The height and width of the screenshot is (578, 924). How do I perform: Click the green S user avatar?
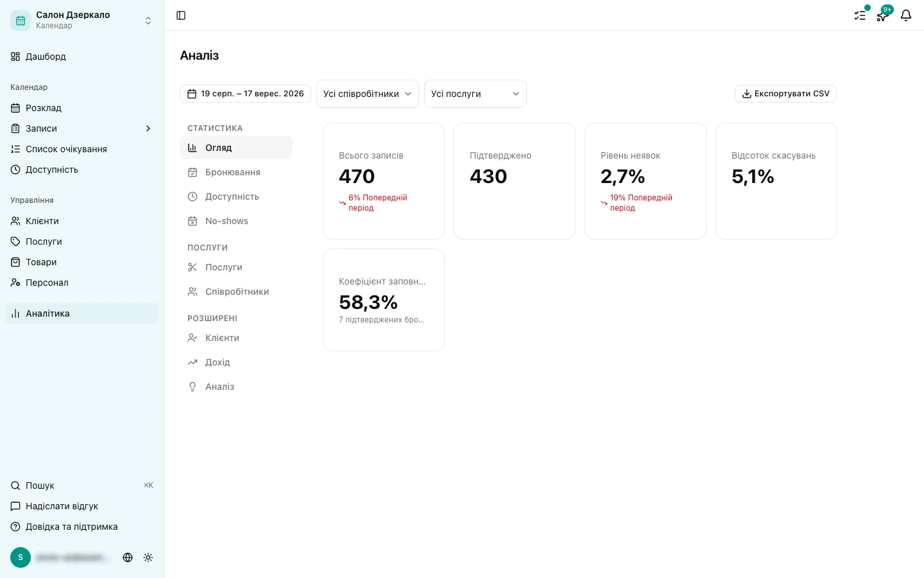tap(21, 557)
